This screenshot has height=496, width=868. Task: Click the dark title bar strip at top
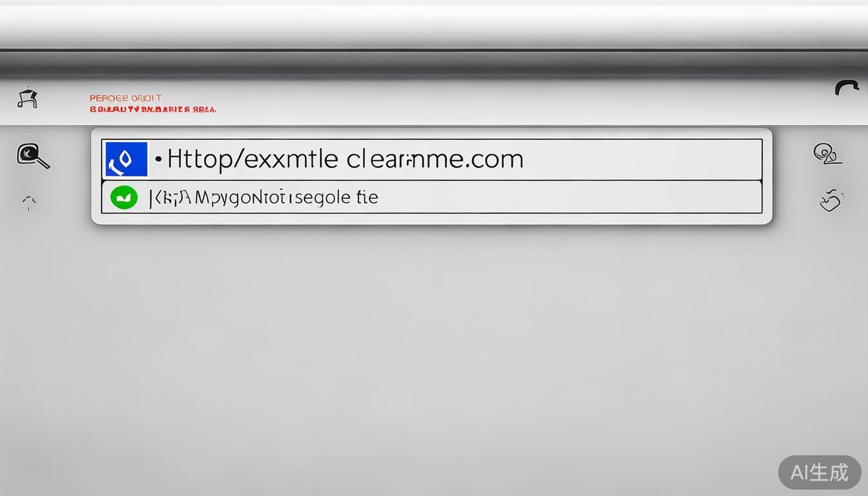coord(434,65)
